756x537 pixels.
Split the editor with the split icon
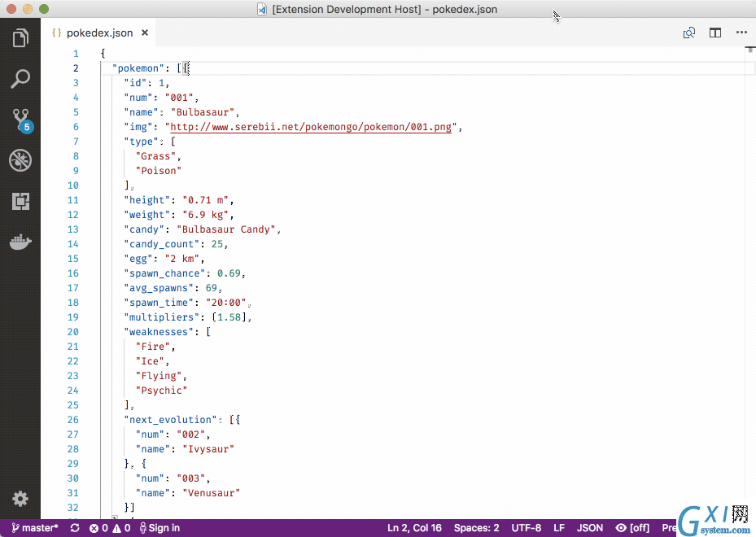(x=715, y=33)
